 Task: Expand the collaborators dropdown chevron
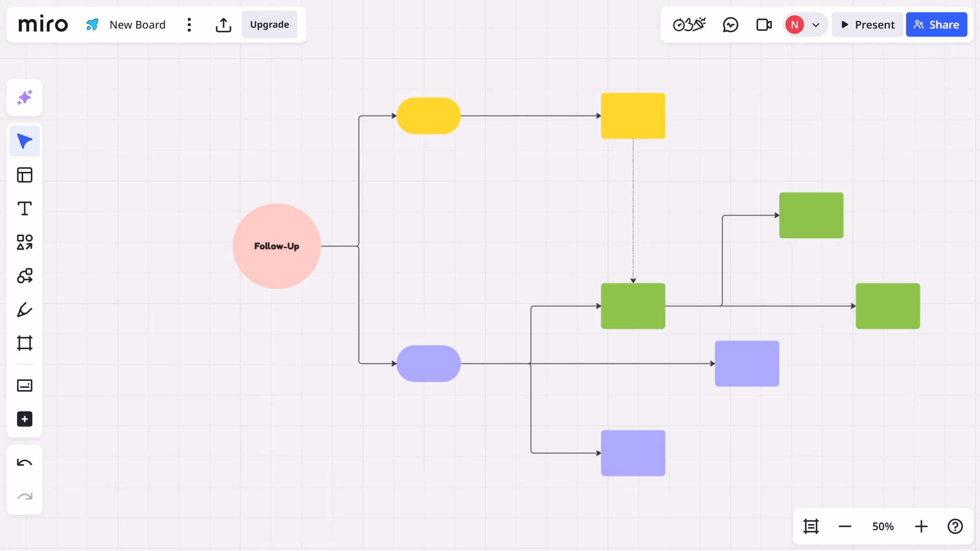(816, 25)
